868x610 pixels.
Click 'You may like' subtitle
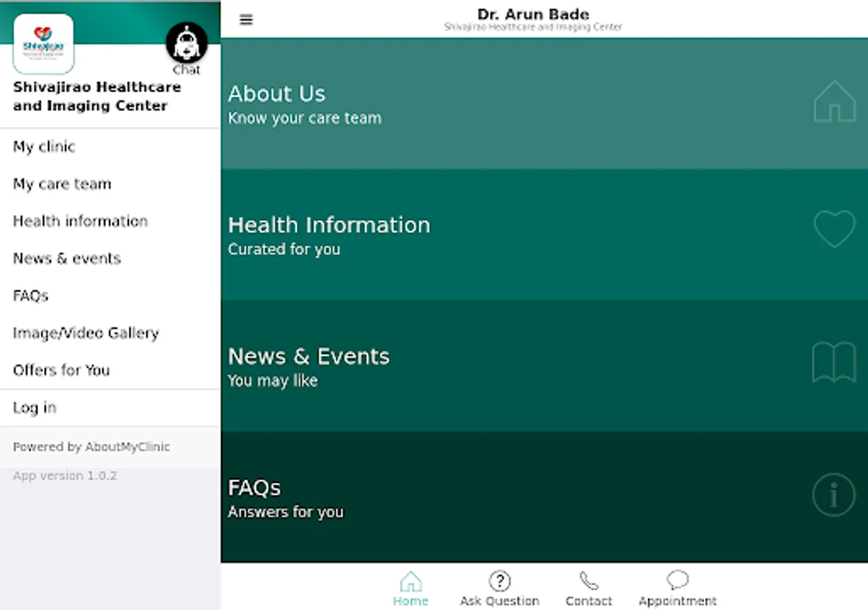(273, 381)
